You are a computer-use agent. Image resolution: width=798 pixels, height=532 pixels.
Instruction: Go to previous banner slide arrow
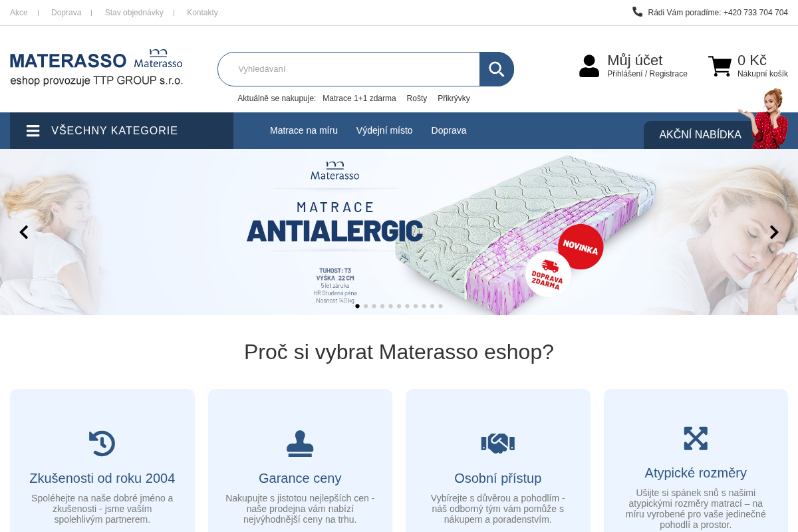tap(24, 232)
